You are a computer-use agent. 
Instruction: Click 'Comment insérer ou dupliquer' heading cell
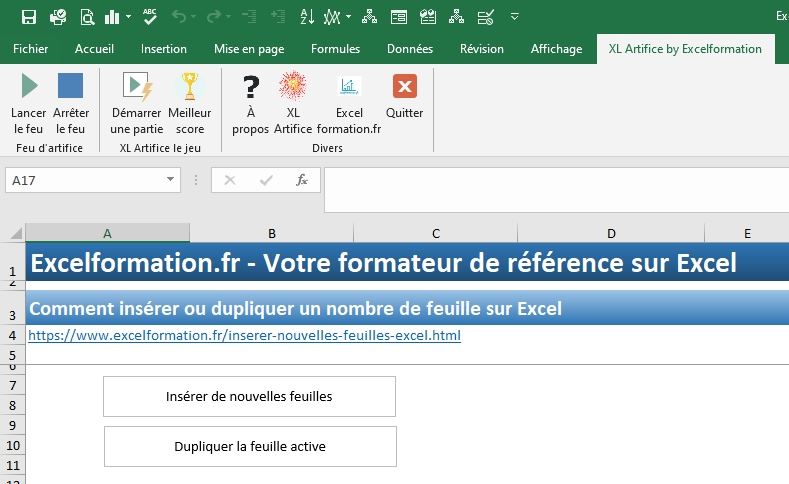[407, 308]
